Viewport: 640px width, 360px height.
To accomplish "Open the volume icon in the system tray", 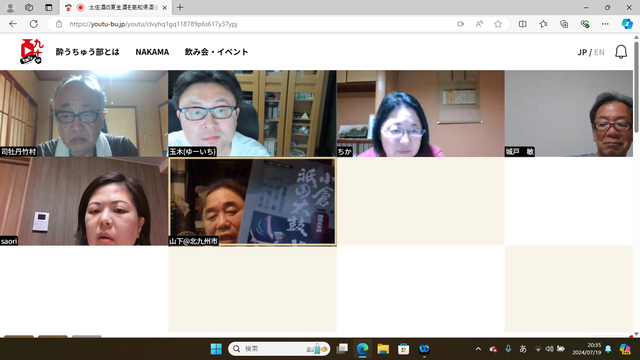I will point(549,349).
